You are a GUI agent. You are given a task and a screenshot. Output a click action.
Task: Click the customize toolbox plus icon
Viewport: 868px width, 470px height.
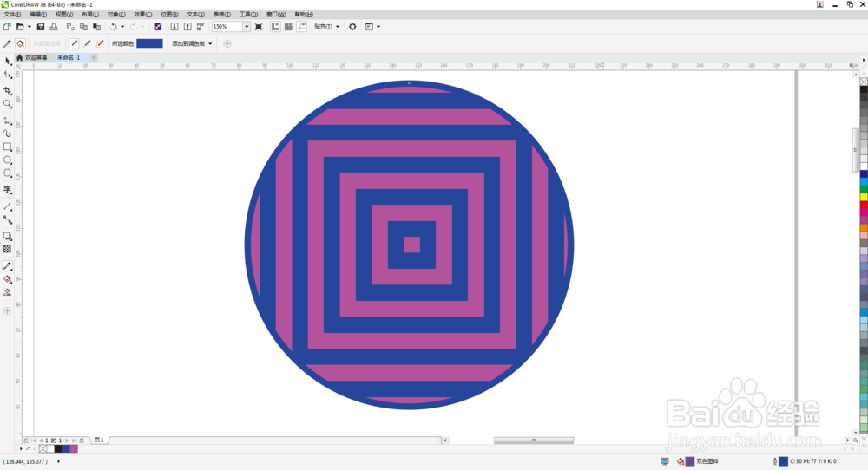tap(7, 311)
